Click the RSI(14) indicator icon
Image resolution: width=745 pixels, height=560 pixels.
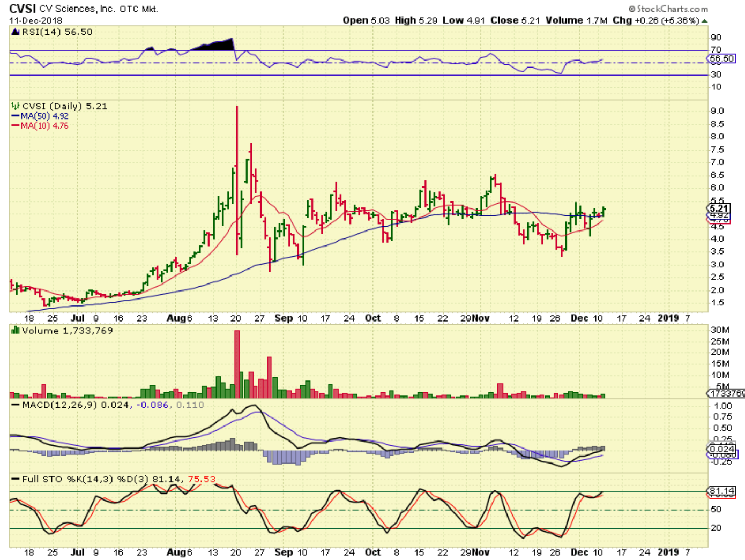16,32
